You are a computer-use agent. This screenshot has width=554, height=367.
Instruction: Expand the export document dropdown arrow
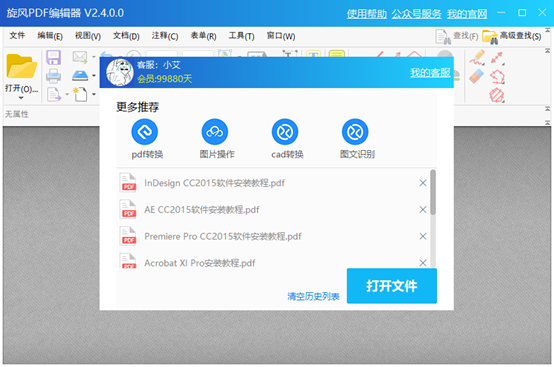tap(67, 94)
